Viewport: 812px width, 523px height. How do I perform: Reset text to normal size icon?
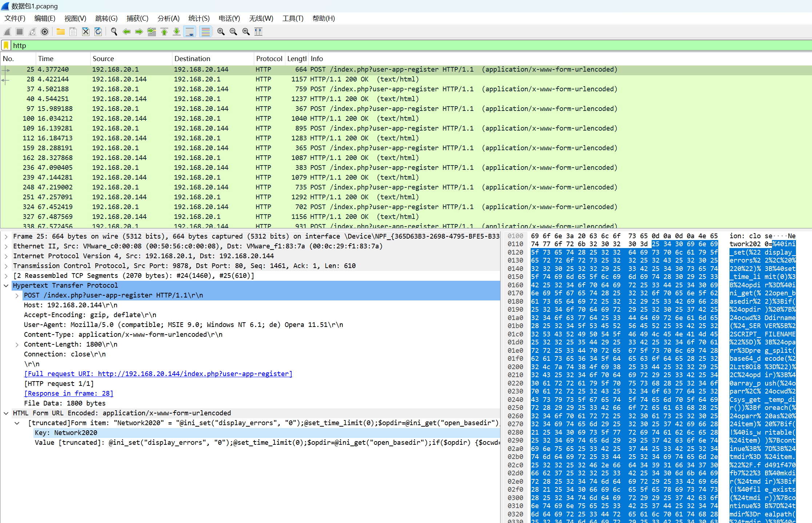pyautogui.click(x=246, y=32)
